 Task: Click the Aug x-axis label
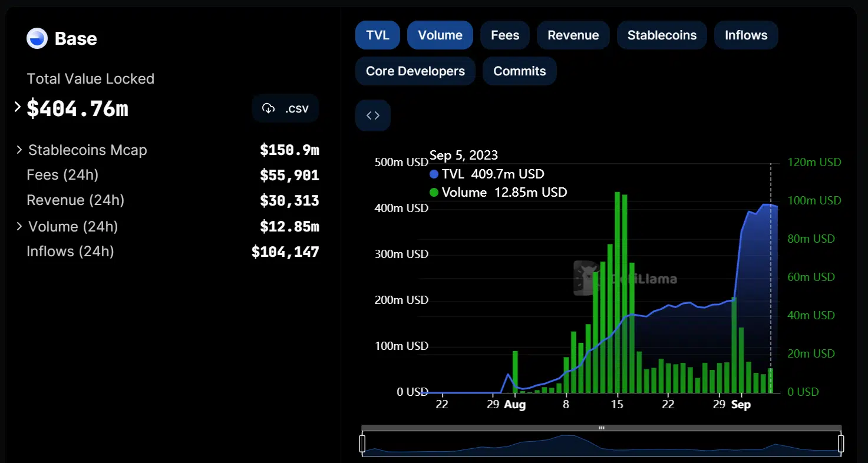coord(514,405)
